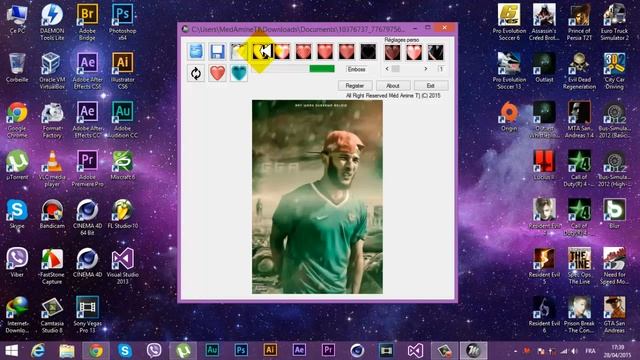The height and width of the screenshot is (360, 640).
Task: Select the FL Studio 10 desktop icon
Action: 122,214
